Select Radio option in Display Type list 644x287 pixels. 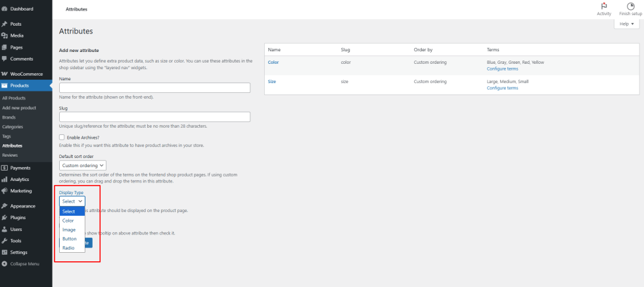pos(68,248)
